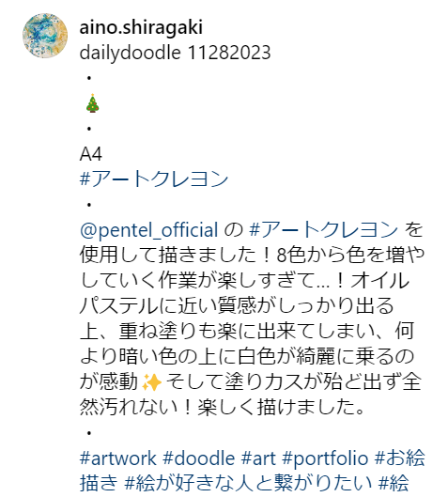Click the aino.shiragaki username

tap(141, 27)
